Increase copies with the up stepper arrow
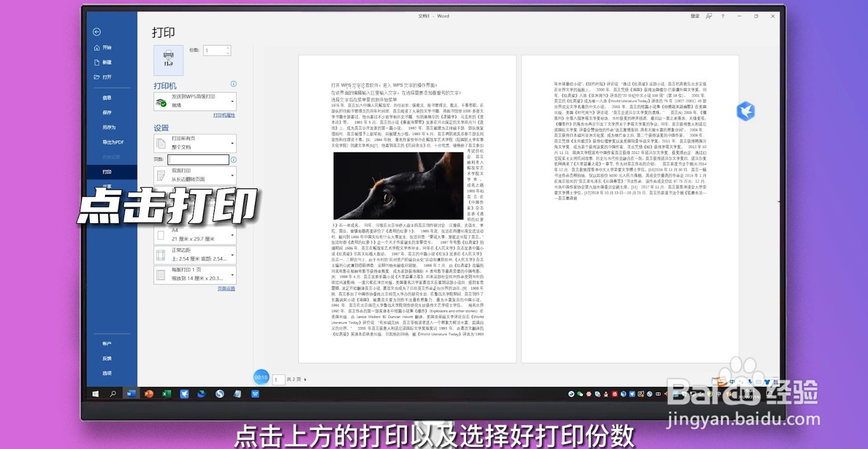 point(228,48)
